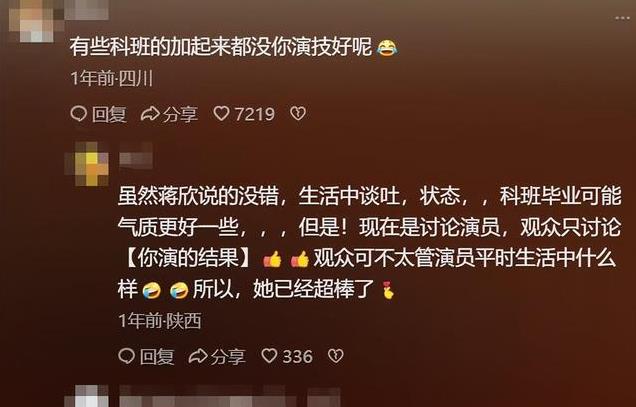Screen dimensions: 636x407
Task: Click share arrow on the top comment
Action: pyautogui.click(x=150, y=114)
